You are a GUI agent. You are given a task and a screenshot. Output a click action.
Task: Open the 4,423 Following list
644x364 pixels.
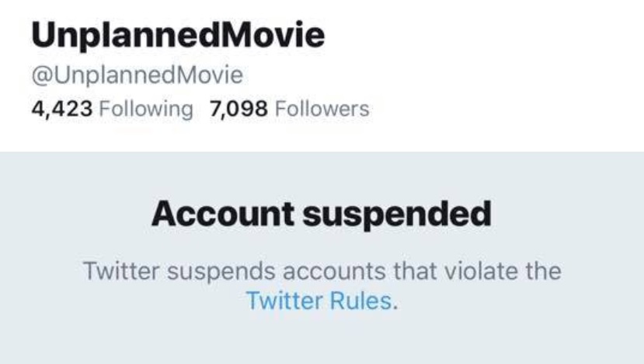point(111,109)
